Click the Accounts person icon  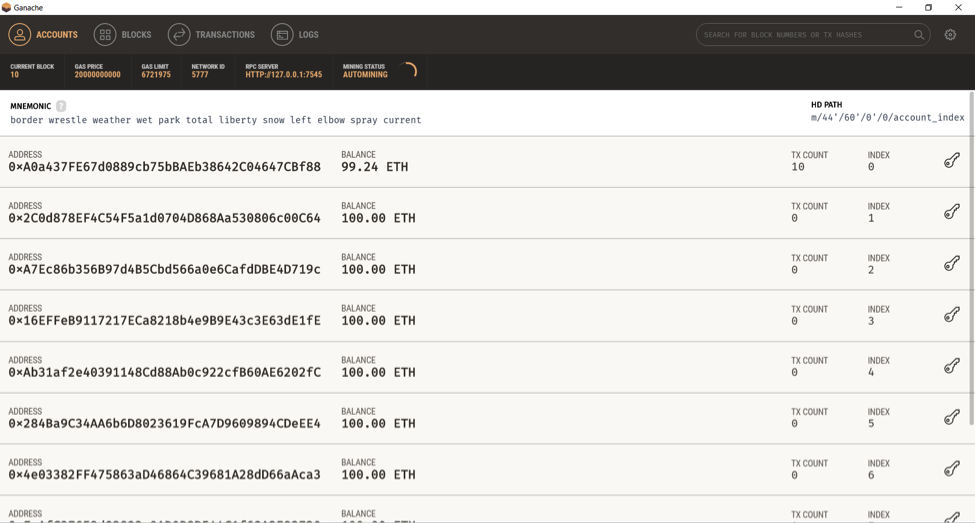coord(19,35)
